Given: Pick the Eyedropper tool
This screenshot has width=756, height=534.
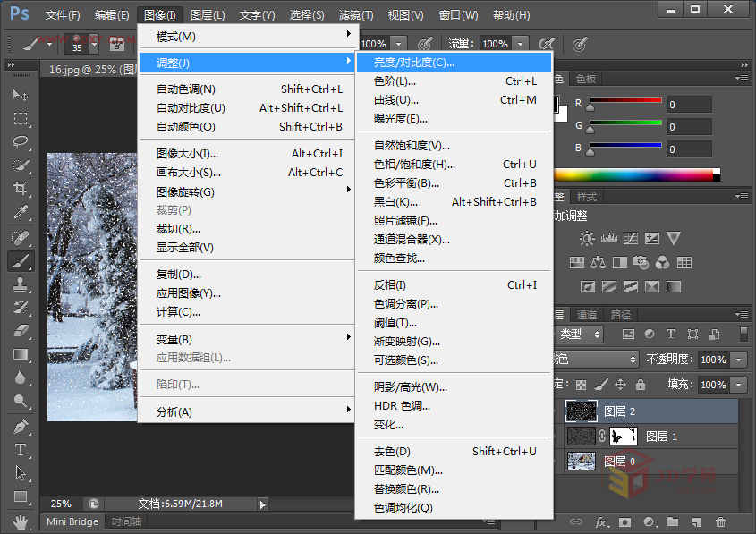Looking at the screenshot, I should [21, 213].
